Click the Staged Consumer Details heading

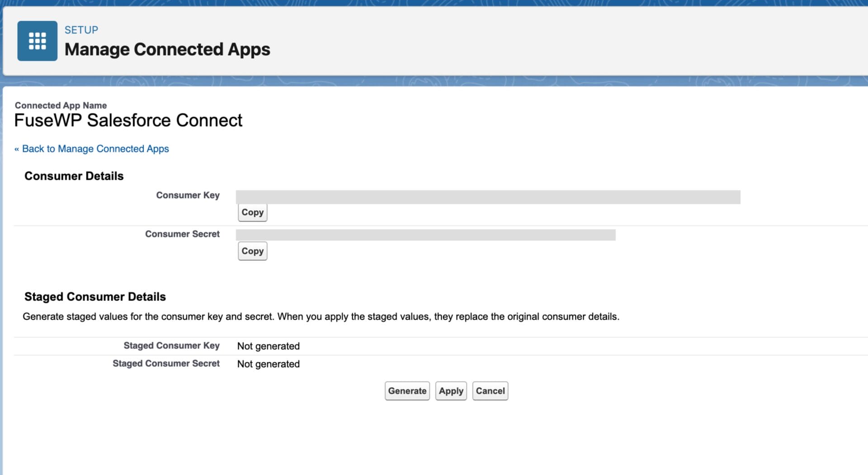click(95, 296)
